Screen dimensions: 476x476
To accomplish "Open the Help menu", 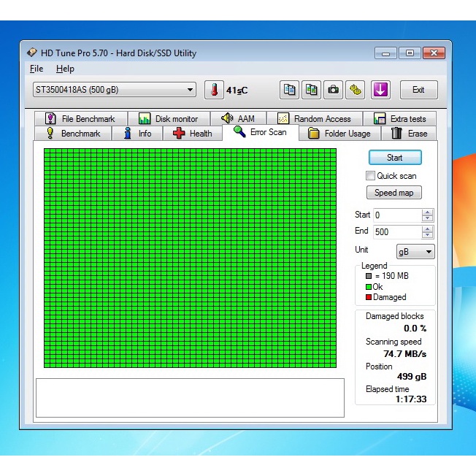I will click(x=65, y=69).
